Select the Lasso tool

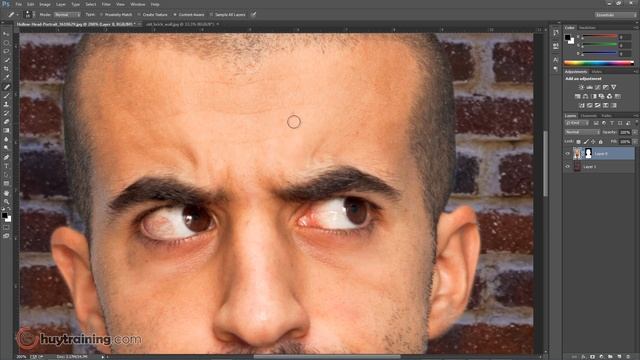click(x=7, y=51)
